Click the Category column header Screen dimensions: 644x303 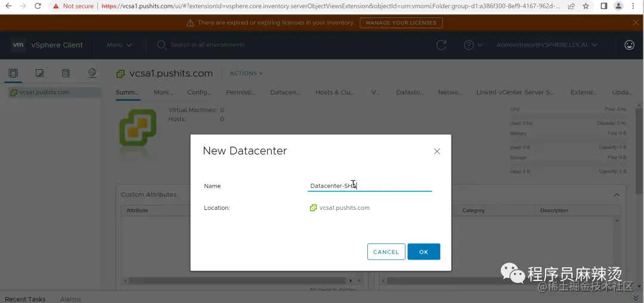click(473, 210)
